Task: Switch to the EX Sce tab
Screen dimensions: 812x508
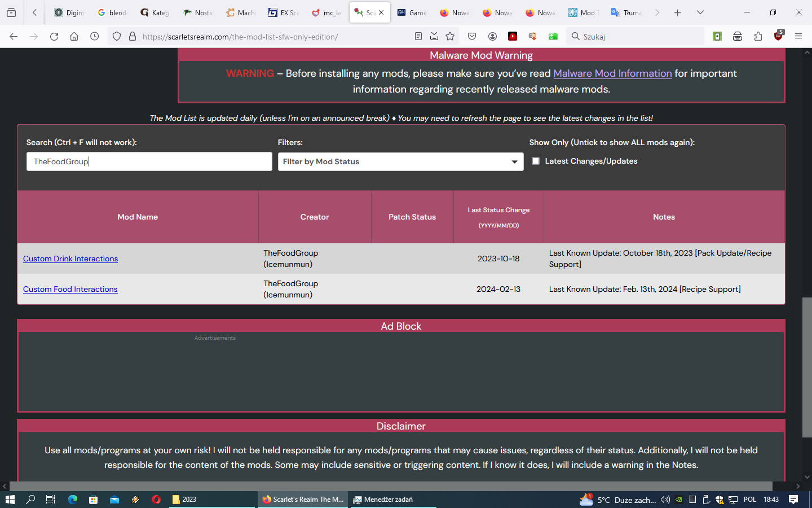Action: click(x=284, y=12)
